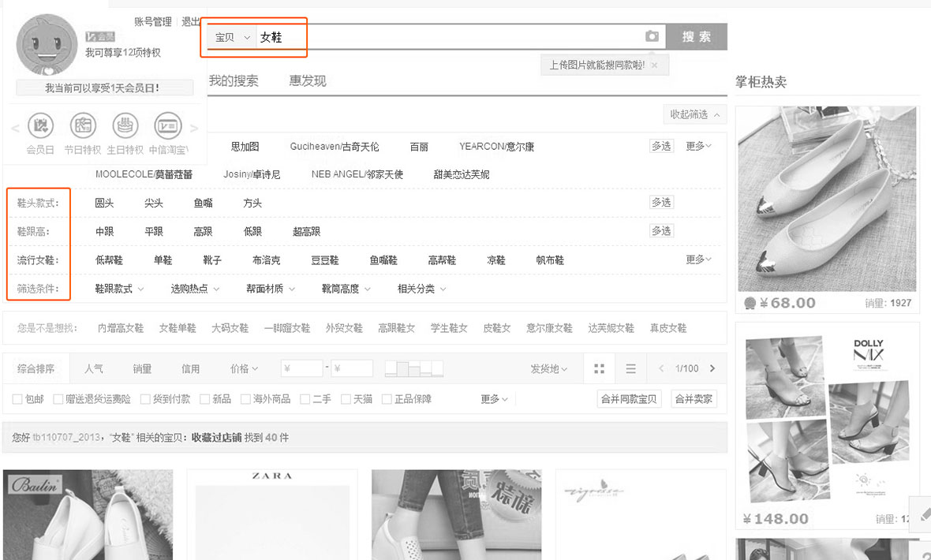Open the 价格 sort dropdown

(x=244, y=369)
